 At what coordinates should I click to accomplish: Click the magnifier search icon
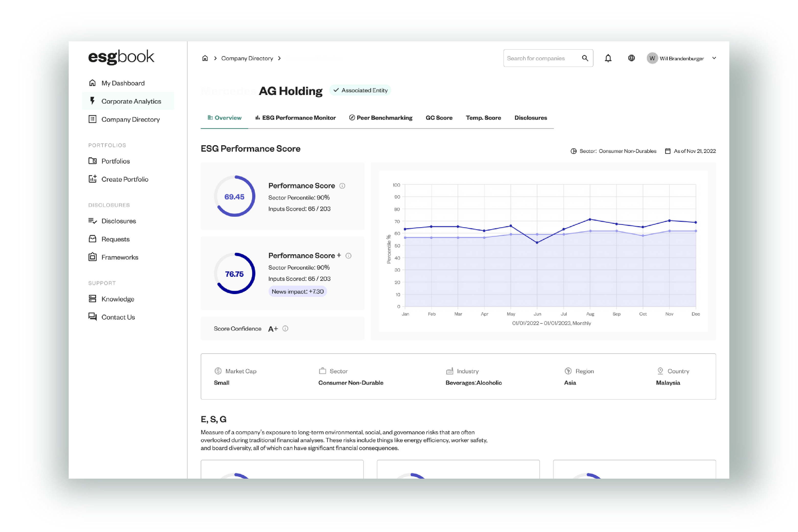click(585, 58)
